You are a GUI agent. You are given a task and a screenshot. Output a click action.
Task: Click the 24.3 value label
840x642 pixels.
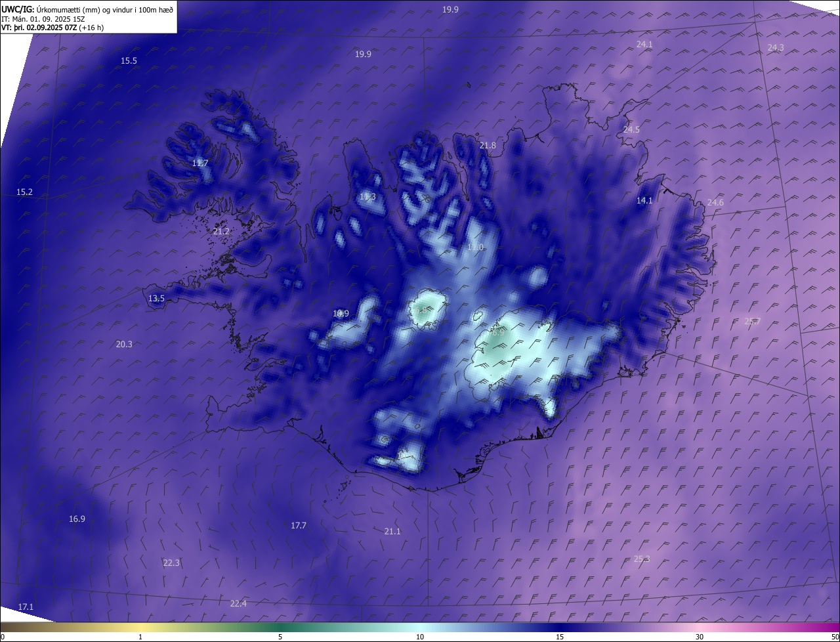(x=776, y=48)
